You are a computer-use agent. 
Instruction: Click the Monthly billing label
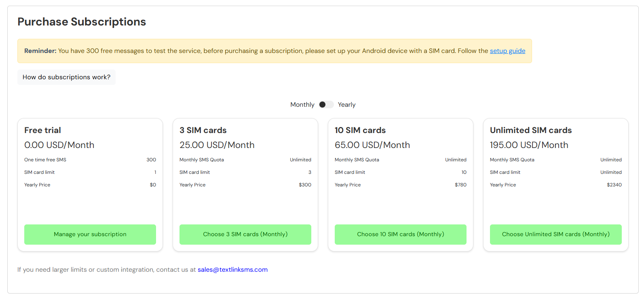302,105
